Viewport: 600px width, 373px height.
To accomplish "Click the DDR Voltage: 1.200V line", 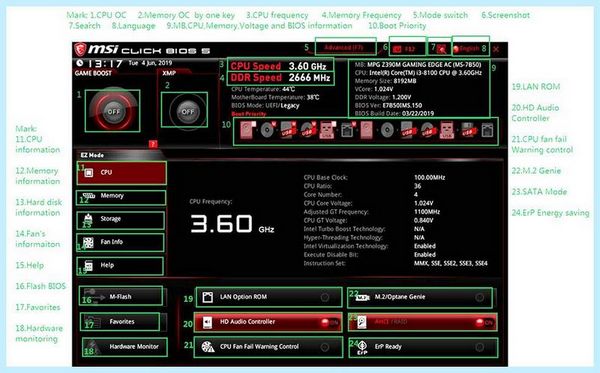I will (383, 97).
